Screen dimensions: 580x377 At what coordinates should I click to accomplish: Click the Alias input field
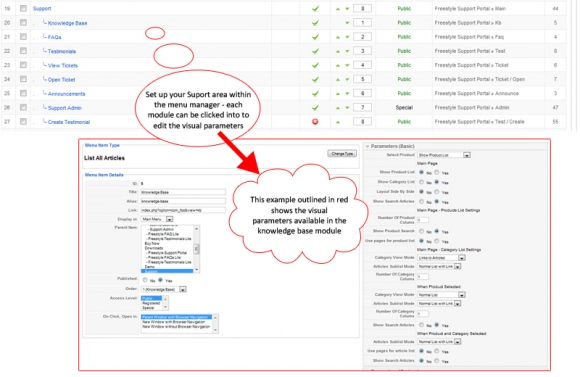point(183,201)
